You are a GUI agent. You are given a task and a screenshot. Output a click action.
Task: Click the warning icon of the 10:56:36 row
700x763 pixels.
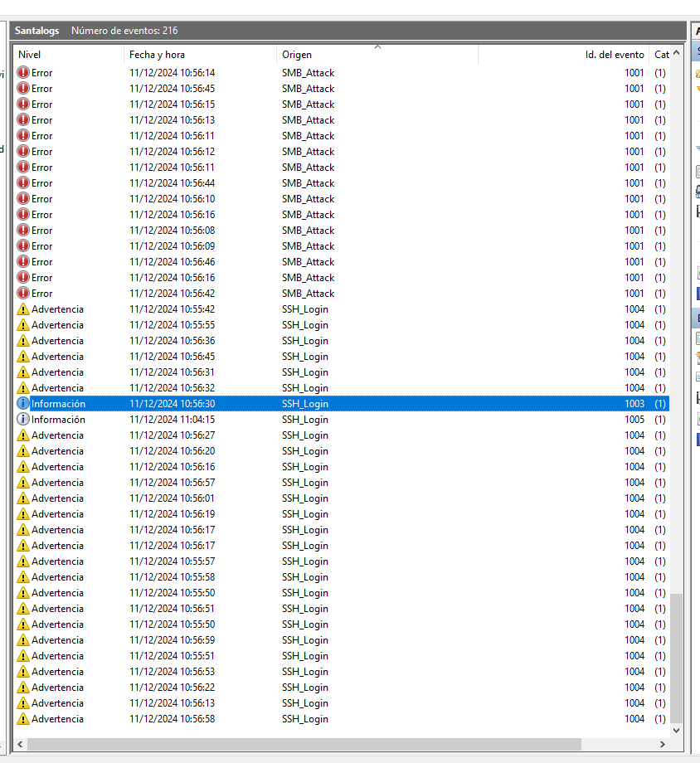tap(23, 341)
